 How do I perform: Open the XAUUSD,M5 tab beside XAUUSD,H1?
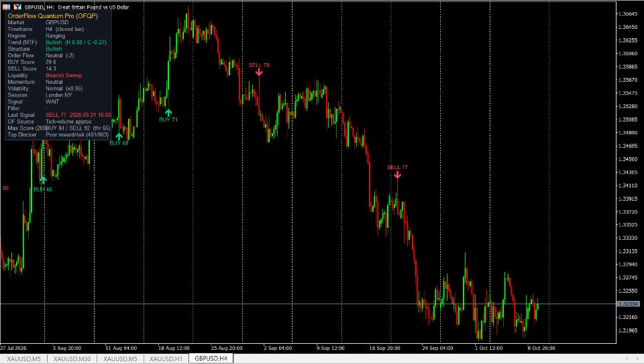[x=120, y=359]
